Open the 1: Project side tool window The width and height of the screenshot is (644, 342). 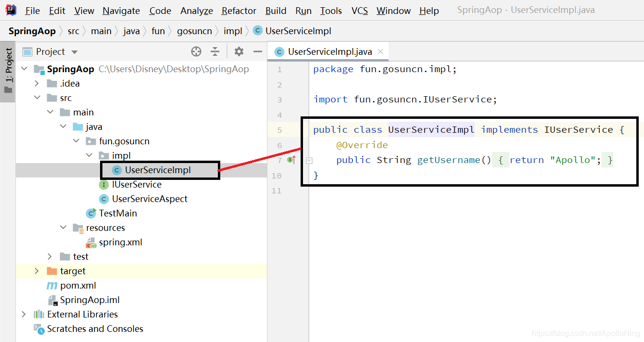(x=8, y=71)
